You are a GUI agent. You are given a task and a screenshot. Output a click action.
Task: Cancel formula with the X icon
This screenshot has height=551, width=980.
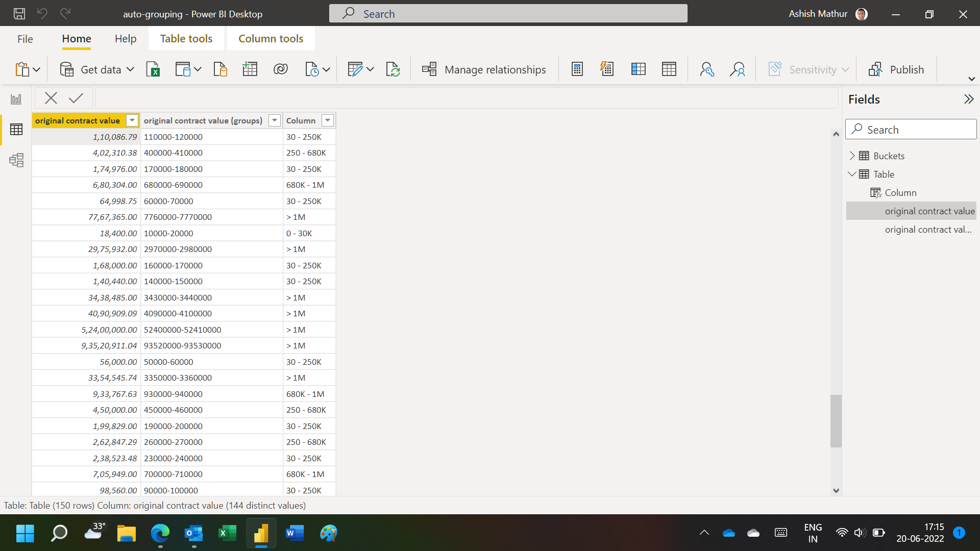coord(51,98)
